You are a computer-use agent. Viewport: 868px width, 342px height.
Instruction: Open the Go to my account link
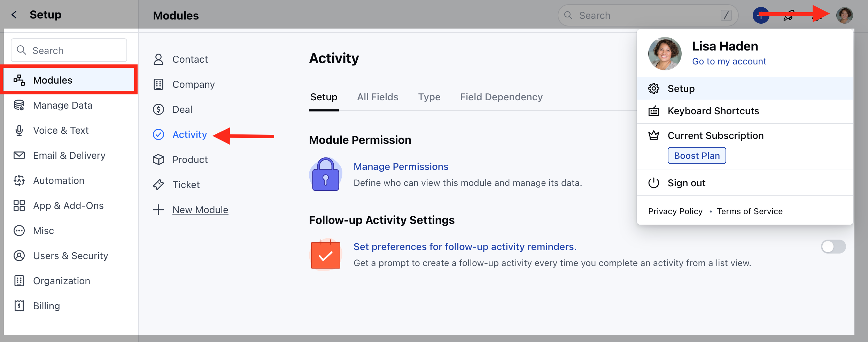click(x=729, y=61)
